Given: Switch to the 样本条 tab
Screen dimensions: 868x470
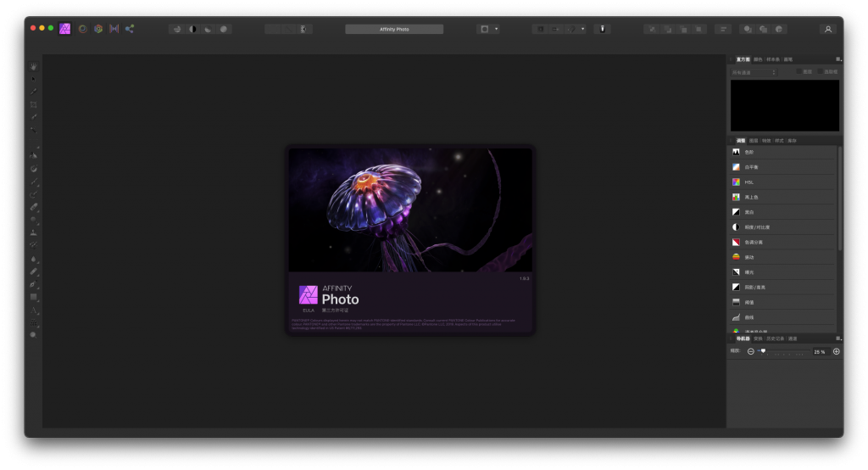Looking at the screenshot, I should click(773, 59).
